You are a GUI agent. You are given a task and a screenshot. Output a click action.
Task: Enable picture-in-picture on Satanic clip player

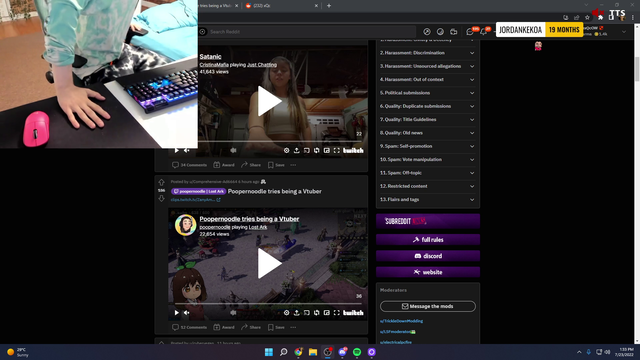(x=327, y=151)
